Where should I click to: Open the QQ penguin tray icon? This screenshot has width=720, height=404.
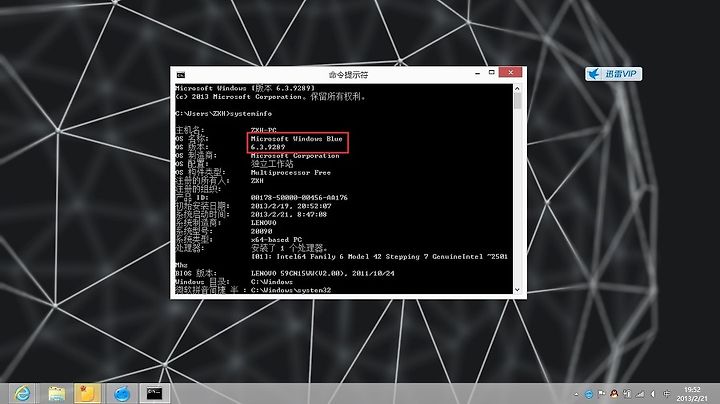(x=614, y=394)
